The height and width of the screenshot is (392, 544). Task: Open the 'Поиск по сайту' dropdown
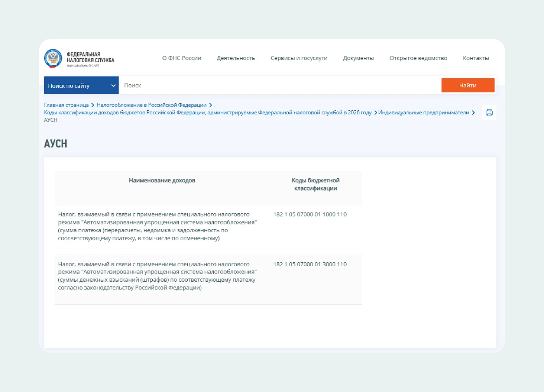[x=81, y=85]
